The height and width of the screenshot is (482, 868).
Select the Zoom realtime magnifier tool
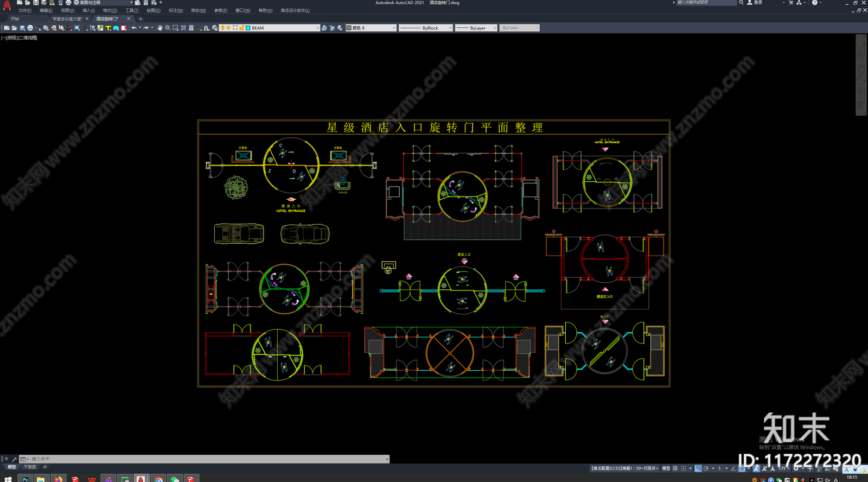[x=168, y=28]
